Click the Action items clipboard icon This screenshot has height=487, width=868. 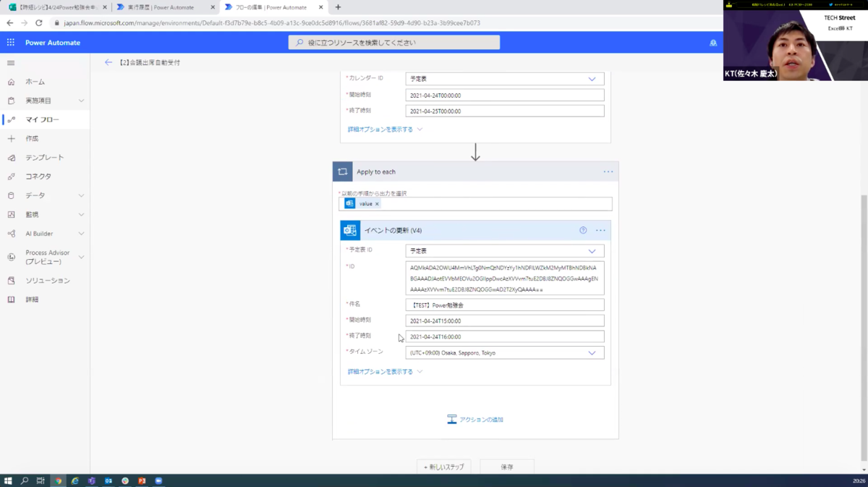(11, 101)
